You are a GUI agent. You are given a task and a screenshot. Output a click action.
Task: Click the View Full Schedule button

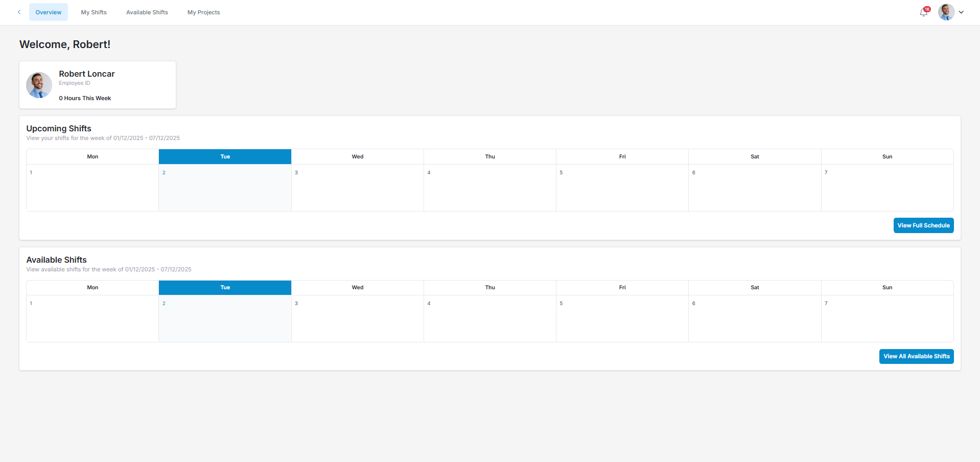pyautogui.click(x=923, y=225)
